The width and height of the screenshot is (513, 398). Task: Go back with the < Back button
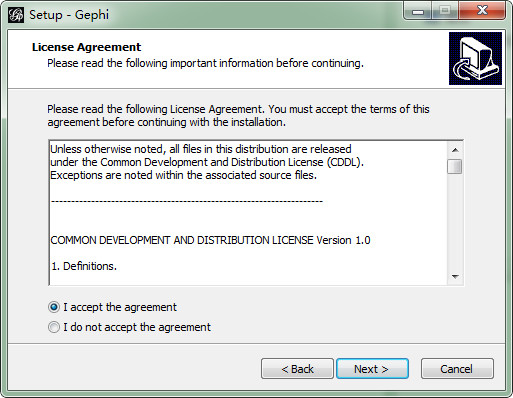297,369
